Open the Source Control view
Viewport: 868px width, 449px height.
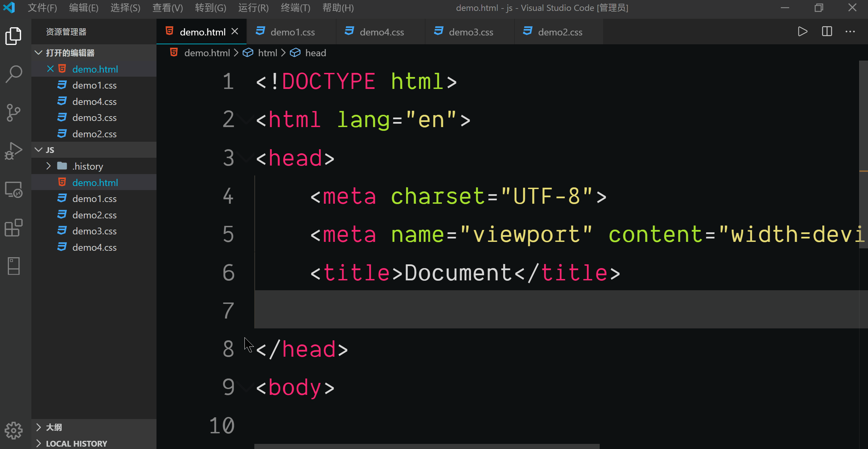(x=14, y=112)
